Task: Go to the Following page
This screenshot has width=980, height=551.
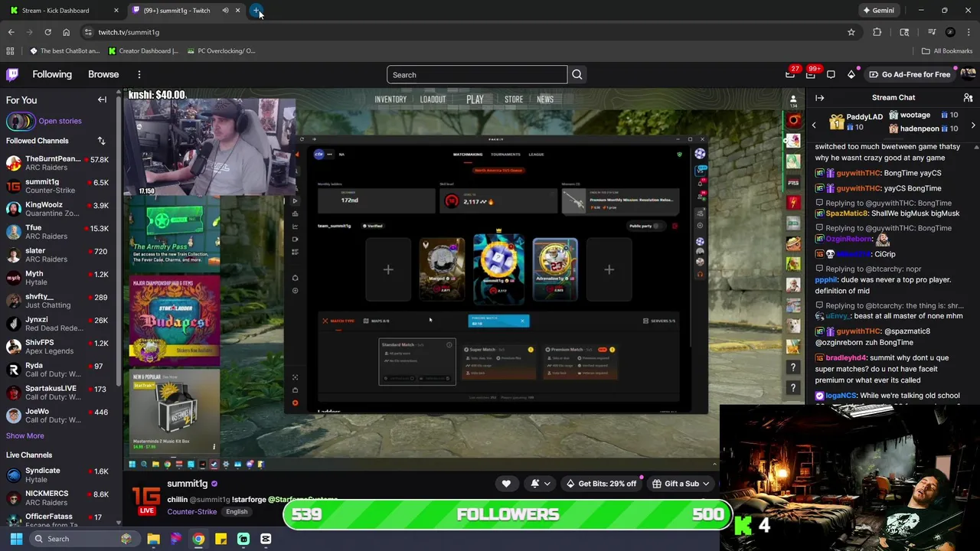Action: 52,74
